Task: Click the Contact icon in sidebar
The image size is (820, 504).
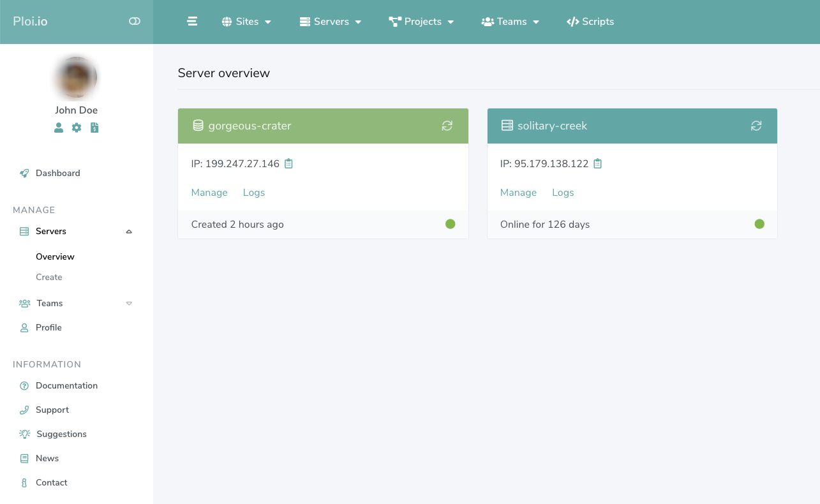Action: [24, 483]
